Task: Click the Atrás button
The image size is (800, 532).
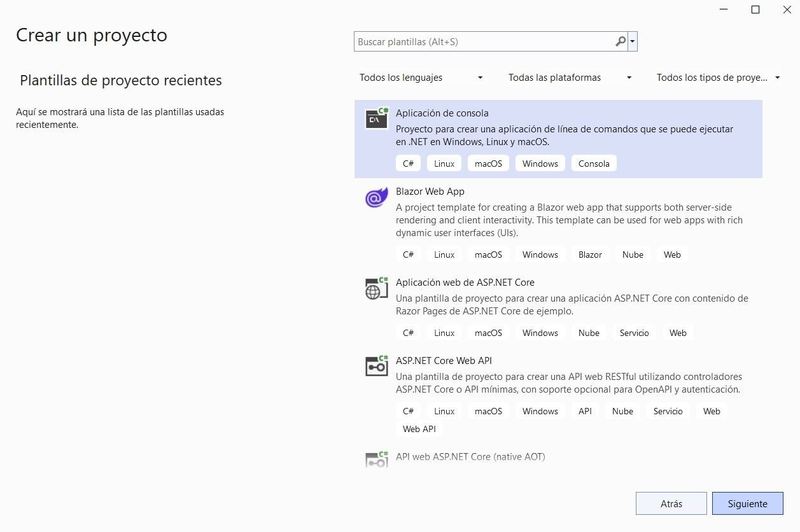Action: (671, 503)
